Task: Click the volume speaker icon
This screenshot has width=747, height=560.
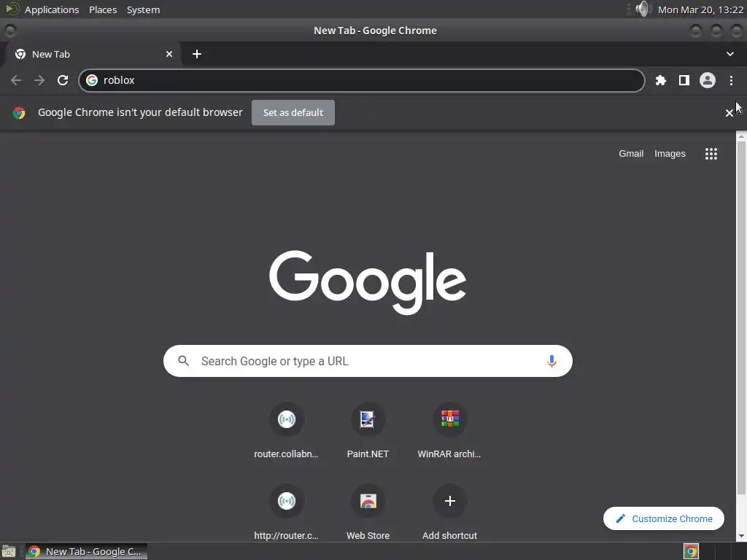Action: coord(642,9)
